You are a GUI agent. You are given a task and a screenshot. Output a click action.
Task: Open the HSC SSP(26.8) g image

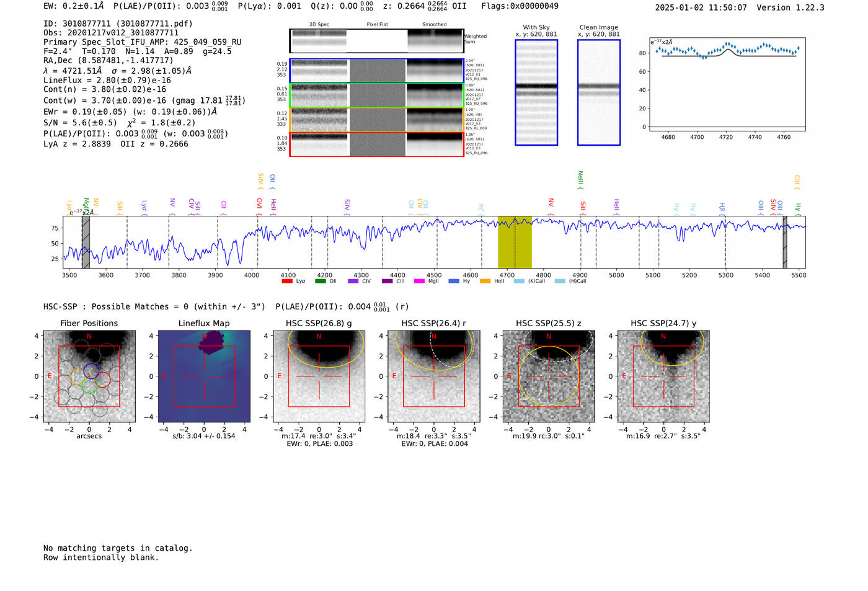coord(319,376)
